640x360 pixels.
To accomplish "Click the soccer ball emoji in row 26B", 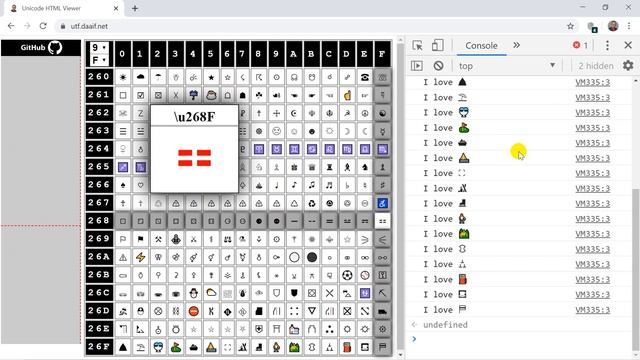I will 347,275.
